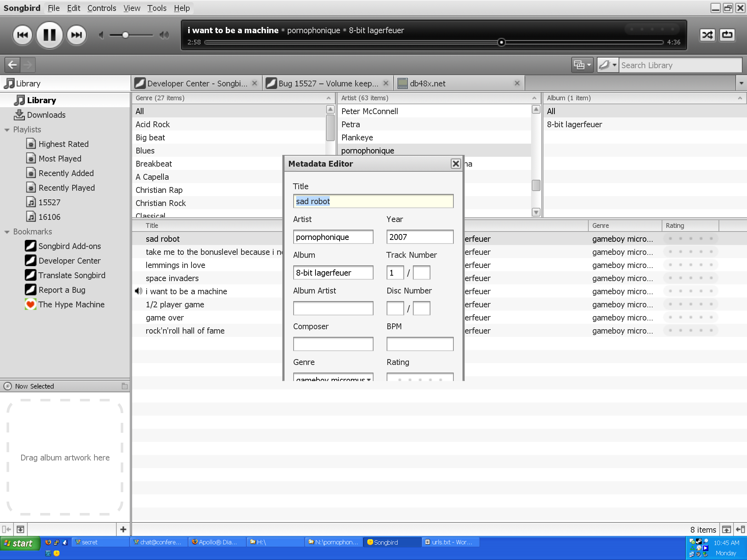Open the media view switcher dropdown
The width and height of the screenshot is (747, 560).
[x=582, y=65]
